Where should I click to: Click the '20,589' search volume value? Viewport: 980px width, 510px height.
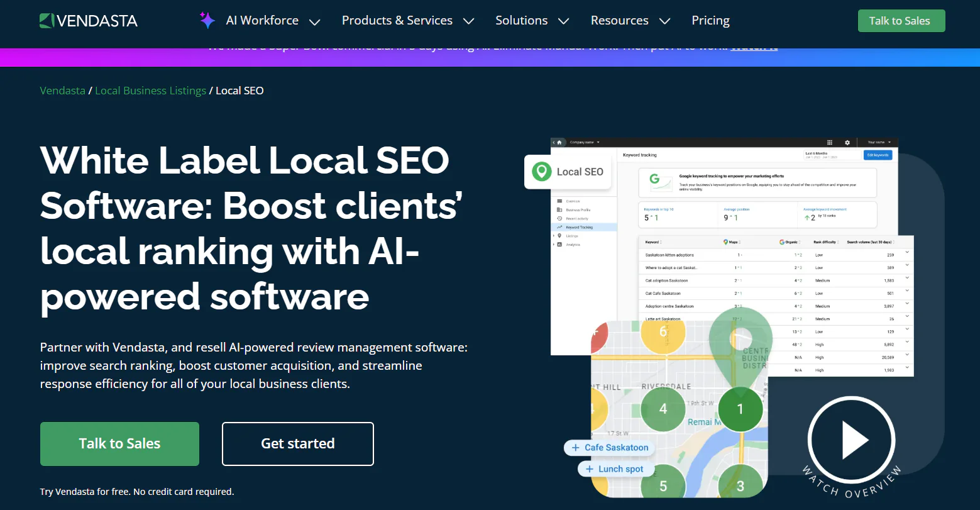tap(888, 357)
